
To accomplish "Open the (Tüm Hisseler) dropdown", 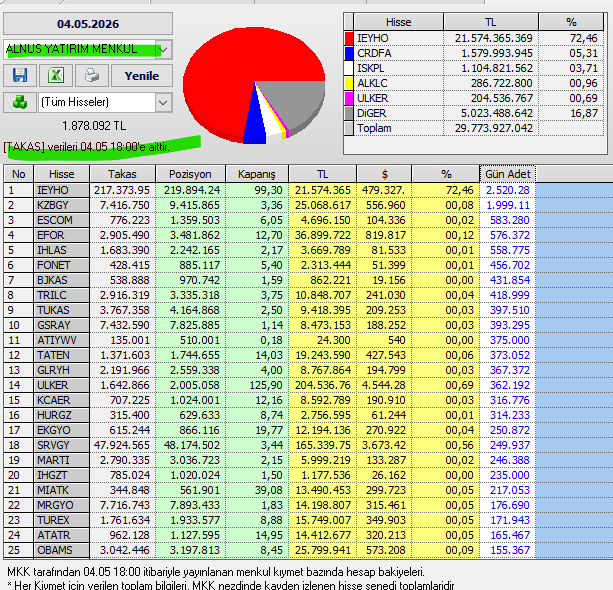I will pos(163,103).
